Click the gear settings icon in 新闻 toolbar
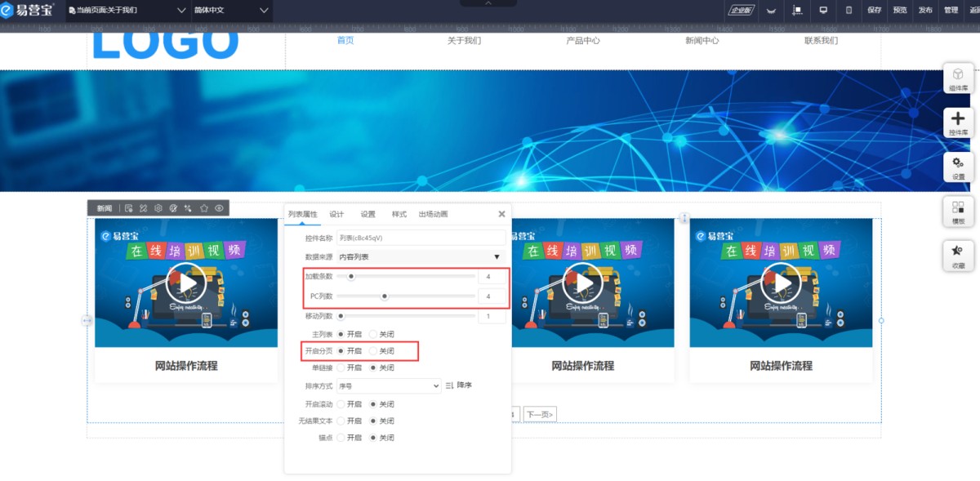This screenshot has width=980, height=481. click(158, 208)
